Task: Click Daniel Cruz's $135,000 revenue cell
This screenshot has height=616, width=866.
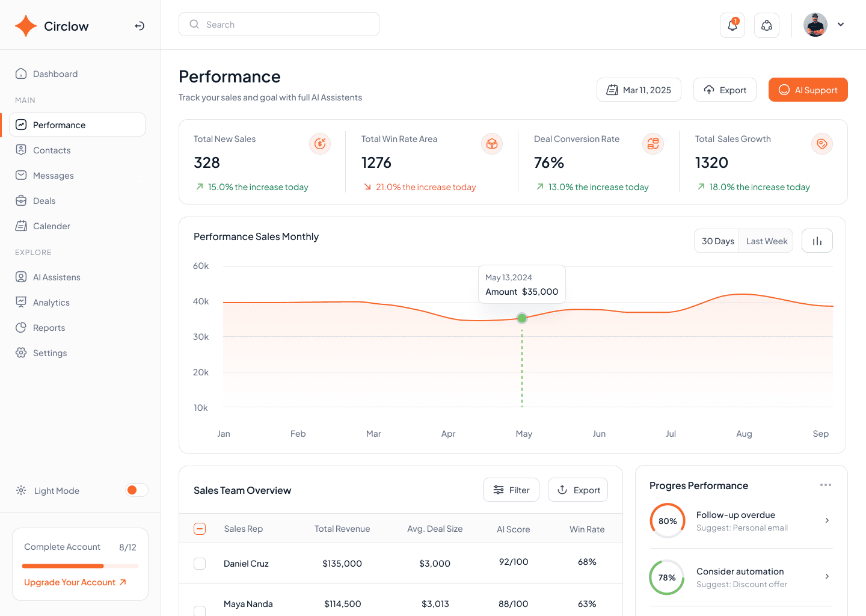Action: pyautogui.click(x=342, y=564)
